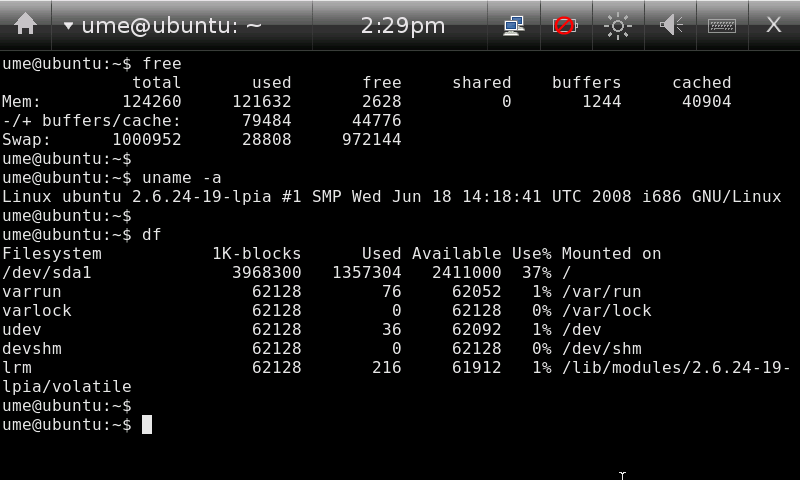Click Swap total value 1000952

147,139
